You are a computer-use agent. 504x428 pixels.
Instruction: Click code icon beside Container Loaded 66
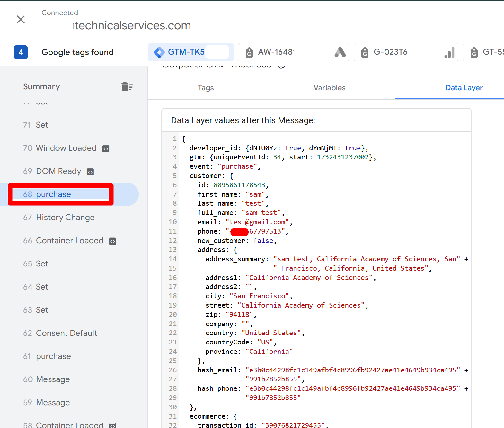[x=112, y=241]
